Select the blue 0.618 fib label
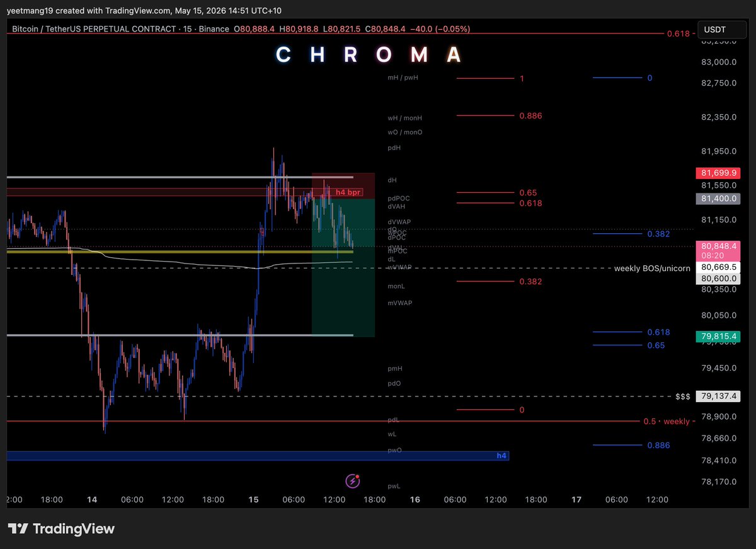Viewport: 756px width, 549px height. point(658,332)
